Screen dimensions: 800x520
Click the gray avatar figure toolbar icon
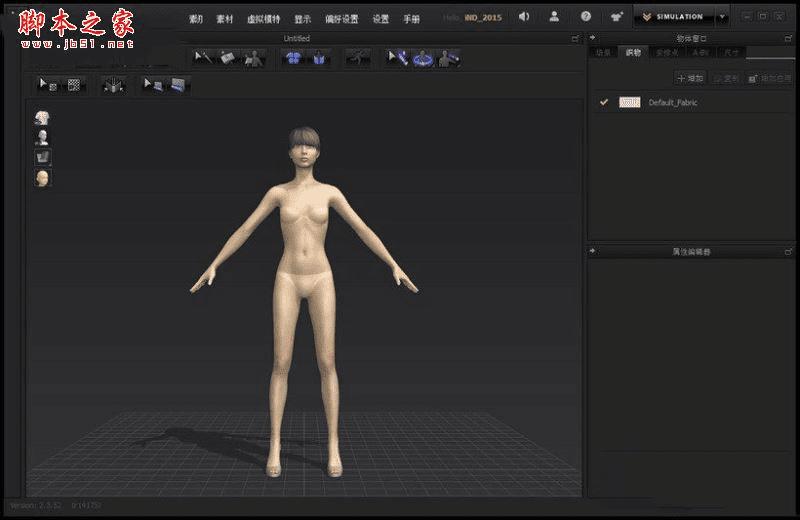pos(254,58)
